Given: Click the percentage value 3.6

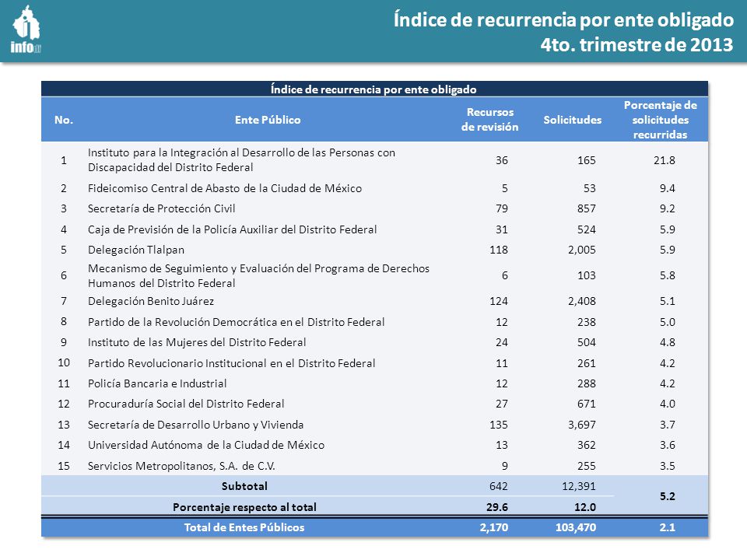Looking at the screenshot, I should tap(668, 445).
